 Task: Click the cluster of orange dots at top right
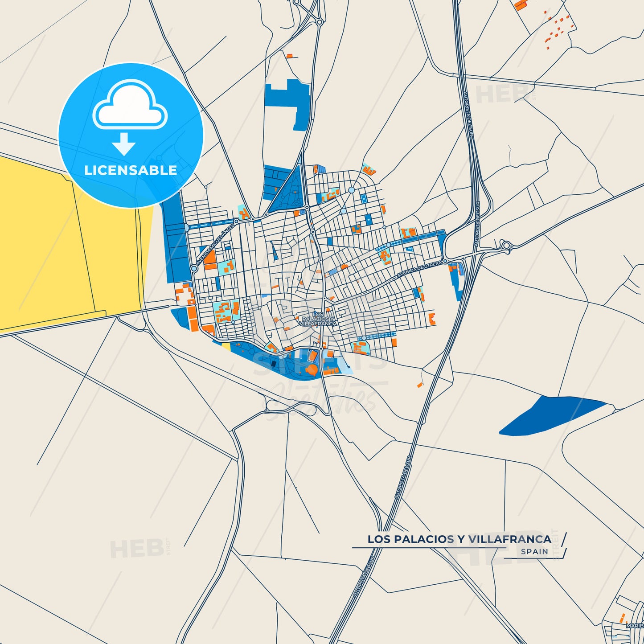coord(557,29)
